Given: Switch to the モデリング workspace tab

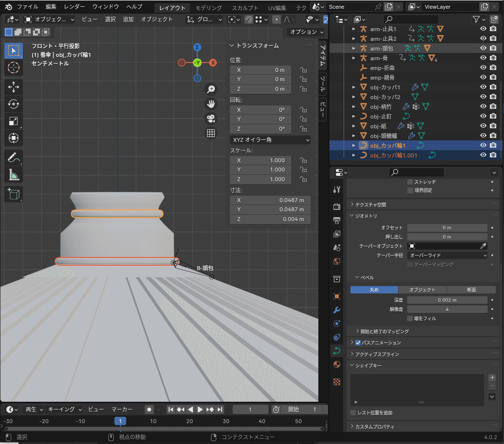Looking at the screenshot, I should 209,8.
